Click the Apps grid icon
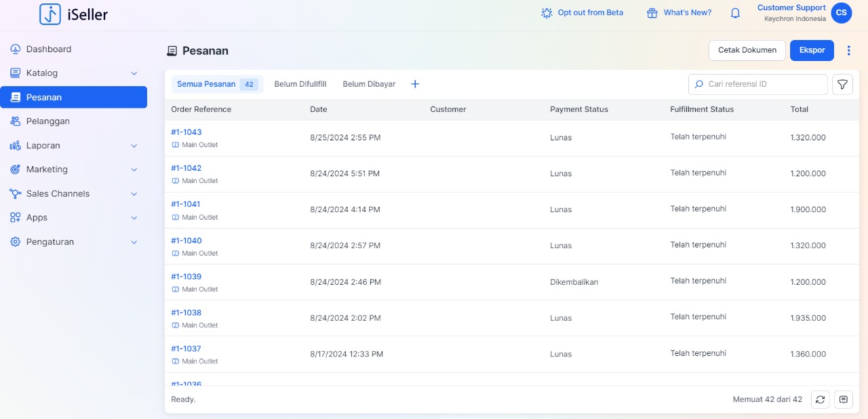The height and width of the screenshot is (419, 868). coord(15,218)
